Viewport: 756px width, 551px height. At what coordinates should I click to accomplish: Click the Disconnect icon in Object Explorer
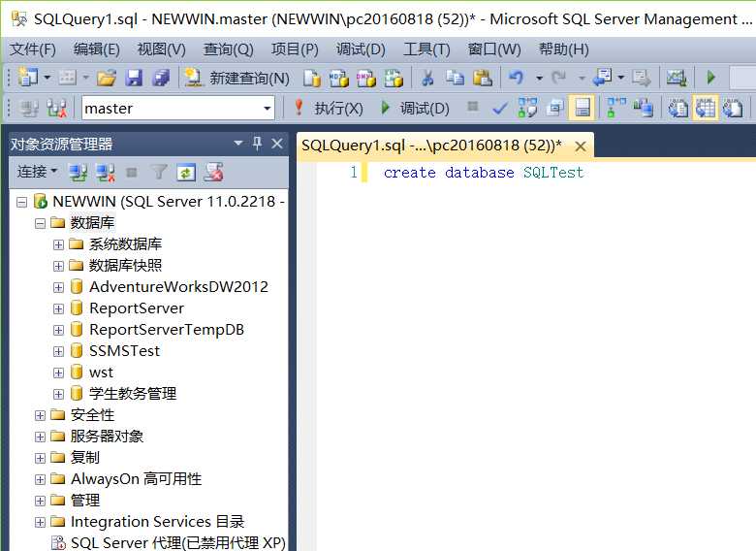click(x=105, y=173)
